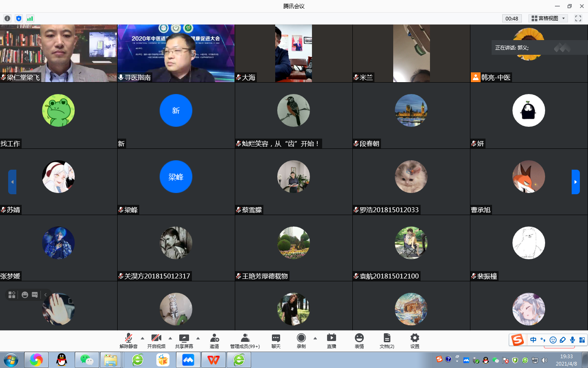Check the green network signal icon
Image resolution: width=588 pixels, height=368 pixels.
[x=30, y=18]
